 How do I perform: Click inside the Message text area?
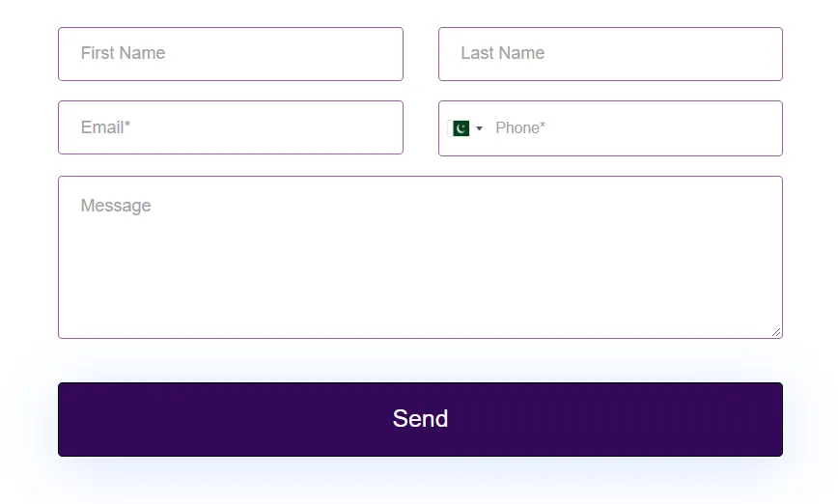coord(420,257)
